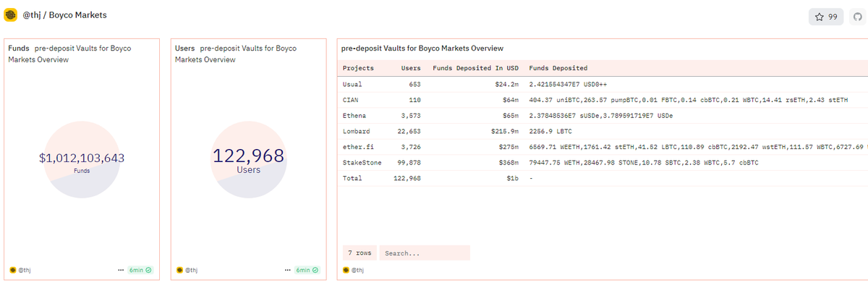Open the GitHub icon at top right
868x283 pixels.
[859, 16]
